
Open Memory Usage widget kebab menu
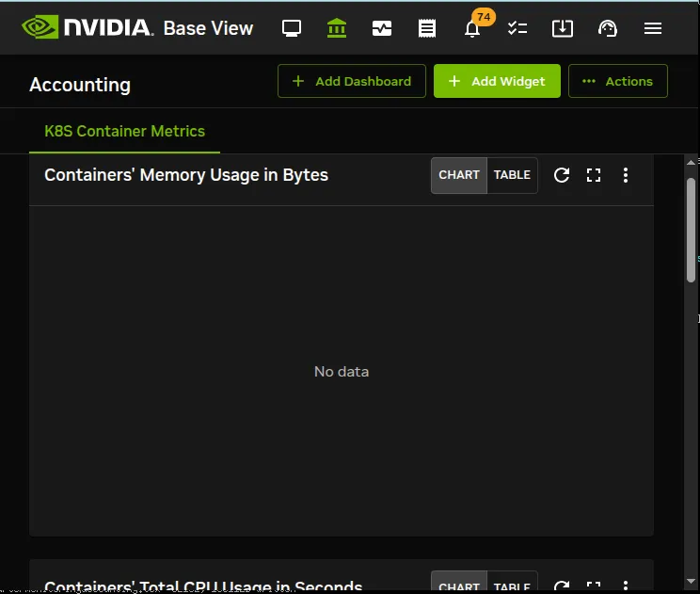[x=626, y=175]
